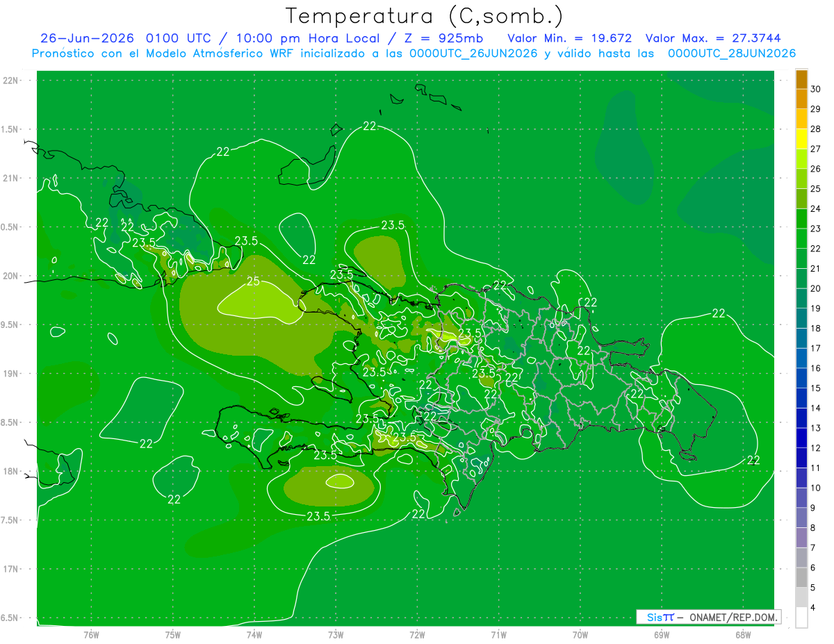Click legend value "4"
The image size is (834, 644).
[x=814, y=608]
